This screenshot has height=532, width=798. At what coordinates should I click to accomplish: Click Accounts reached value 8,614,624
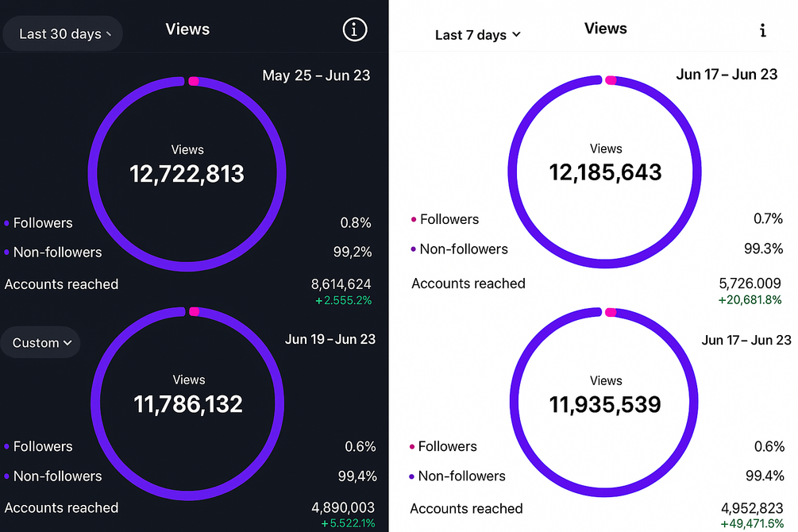point(341,283)
